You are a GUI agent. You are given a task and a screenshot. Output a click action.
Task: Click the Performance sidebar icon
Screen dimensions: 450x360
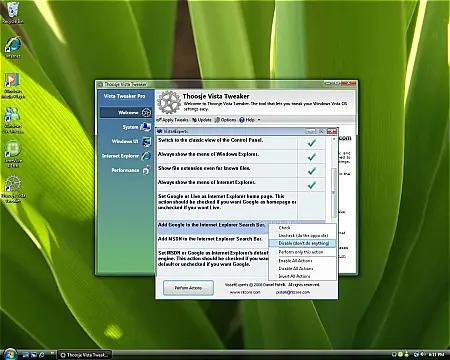point(146,170)
